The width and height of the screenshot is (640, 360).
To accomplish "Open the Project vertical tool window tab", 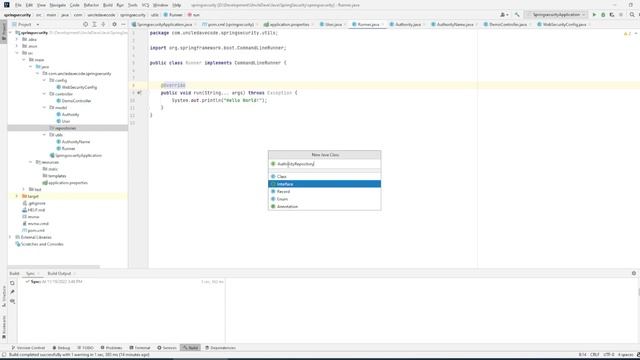I will [4, 31].
